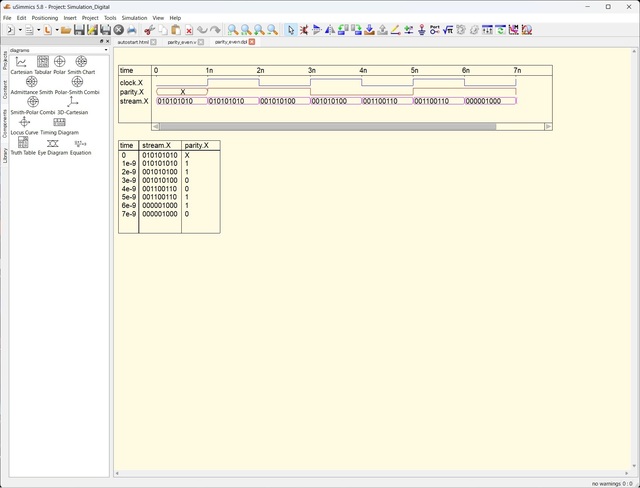The height and width of the screenshot is (488, 640).
Task: Switch to the autostart.html tab
Action: (x=133, y=42)
